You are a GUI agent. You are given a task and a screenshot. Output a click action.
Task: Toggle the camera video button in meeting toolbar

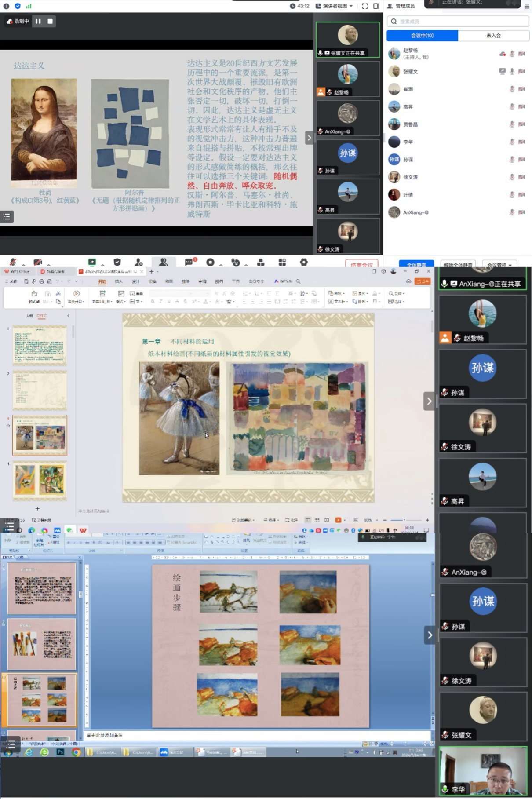click(x=38, y=263)
